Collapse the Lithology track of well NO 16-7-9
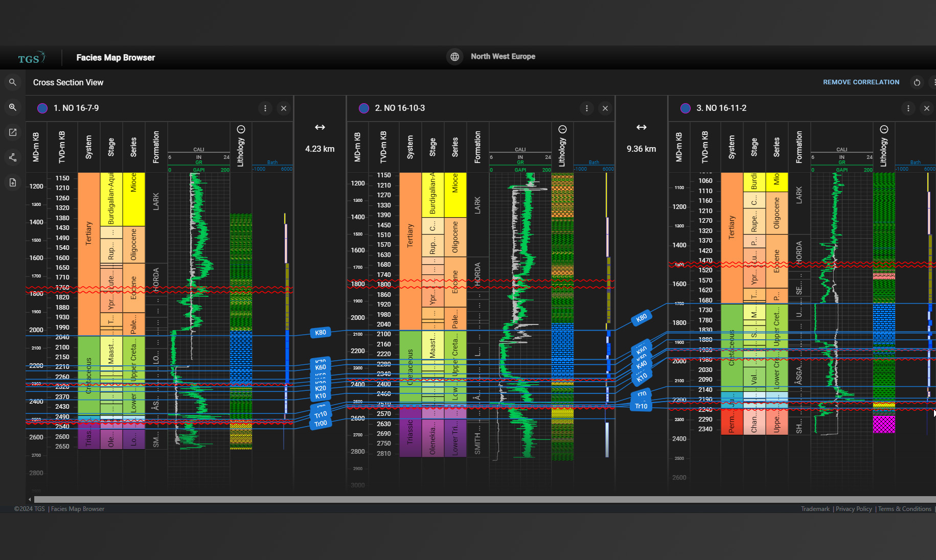The image size is (936, 560). point(241,129)
